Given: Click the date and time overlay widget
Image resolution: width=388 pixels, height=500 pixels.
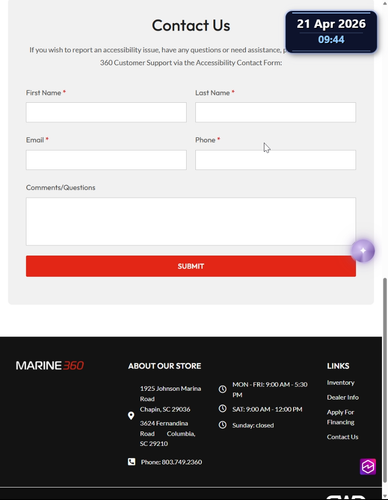Looking at the screenshot, I should [x=331, y=32].
